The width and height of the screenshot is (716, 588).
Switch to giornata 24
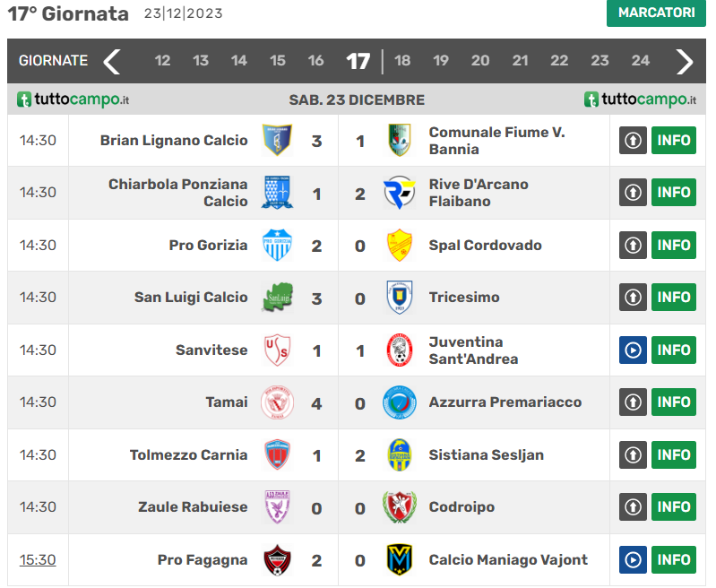(x=640, y=60)
